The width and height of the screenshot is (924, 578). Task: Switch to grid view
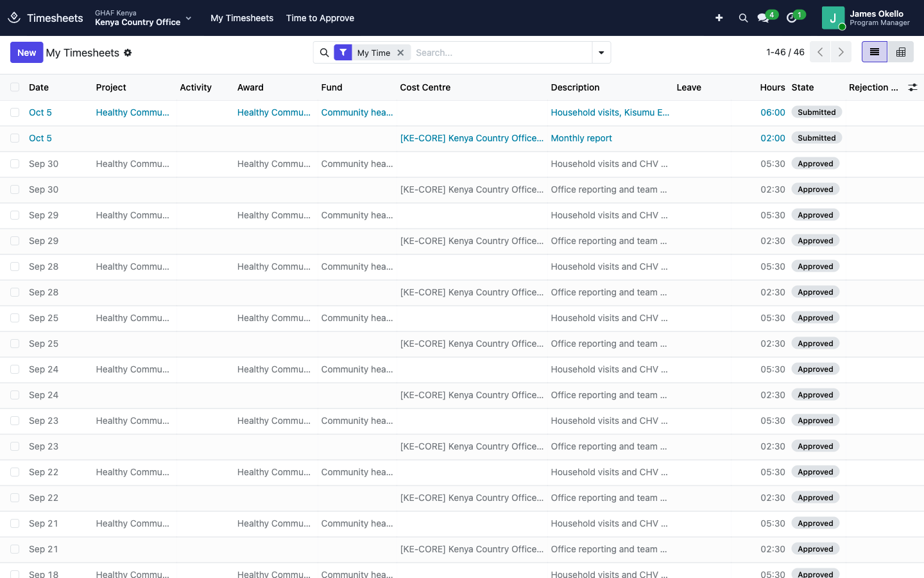point(901,52)
